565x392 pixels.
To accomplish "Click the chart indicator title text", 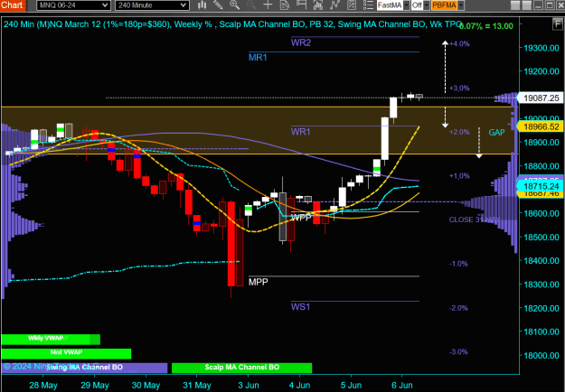I will pyautogui.click(x=231, y=24).
